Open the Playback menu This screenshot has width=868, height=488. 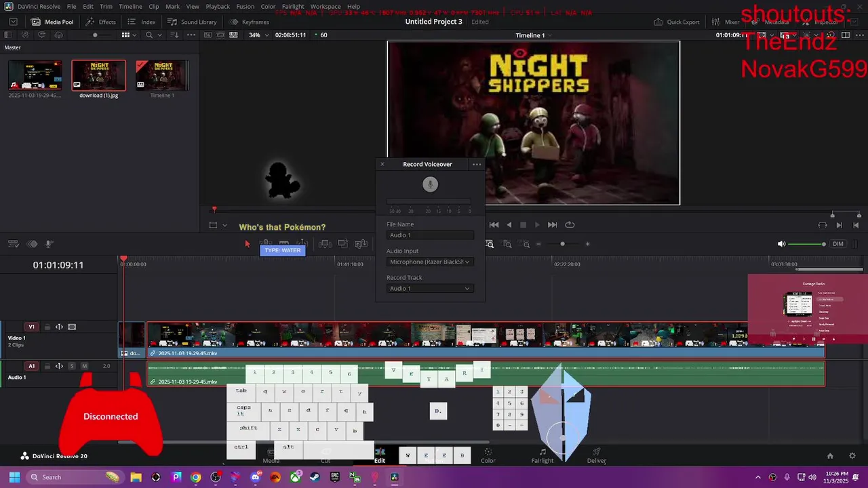click(x=218, y=6)
